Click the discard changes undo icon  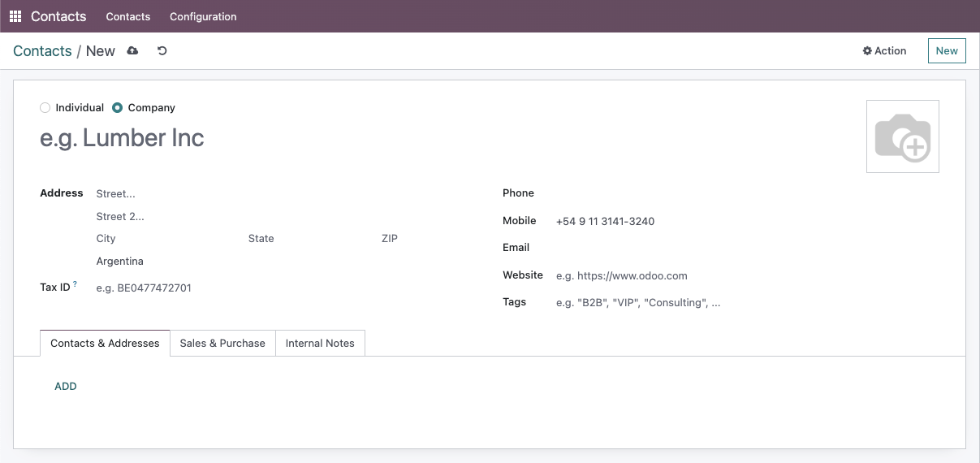tap(162, 51)
